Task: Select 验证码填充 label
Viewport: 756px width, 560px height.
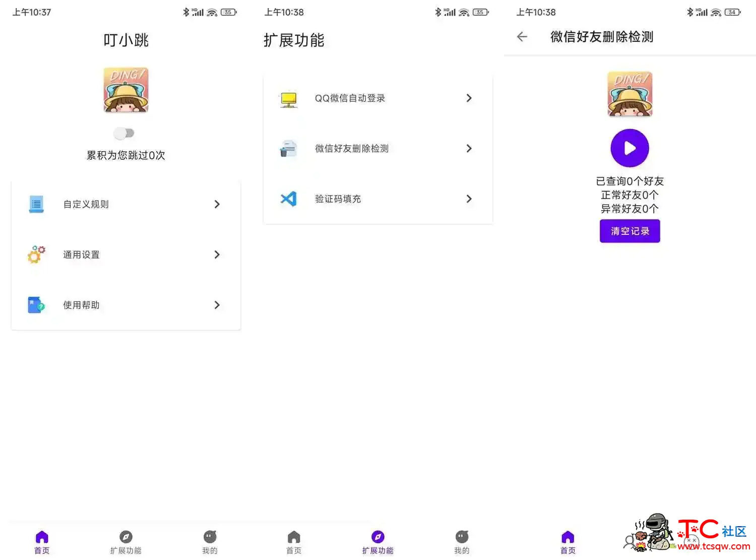Action: (338, 199)
